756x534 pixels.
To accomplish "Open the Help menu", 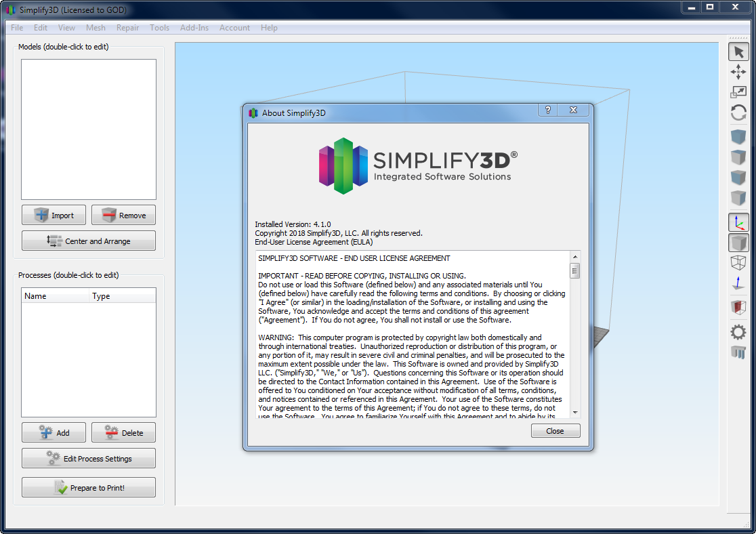I will coord(269,28).
